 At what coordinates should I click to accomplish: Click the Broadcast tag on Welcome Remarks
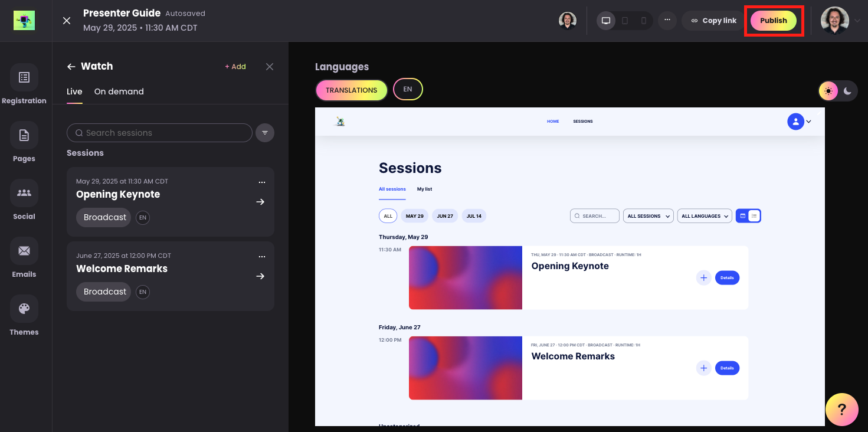click(104, 292)
